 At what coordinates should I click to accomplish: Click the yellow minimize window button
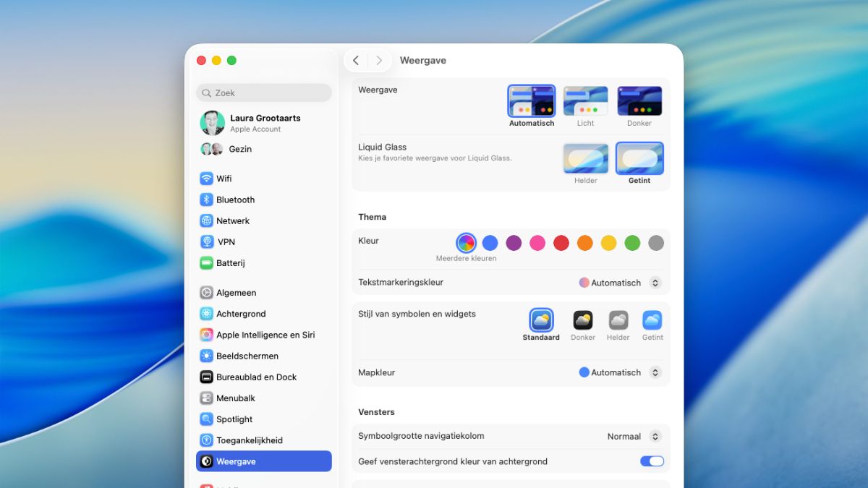click(x=216, y=61)
